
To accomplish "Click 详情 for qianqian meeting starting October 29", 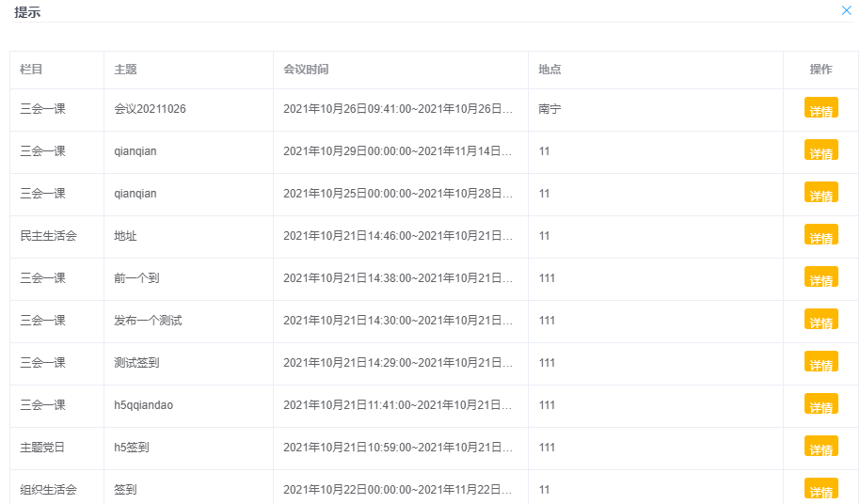I will 820,151.
